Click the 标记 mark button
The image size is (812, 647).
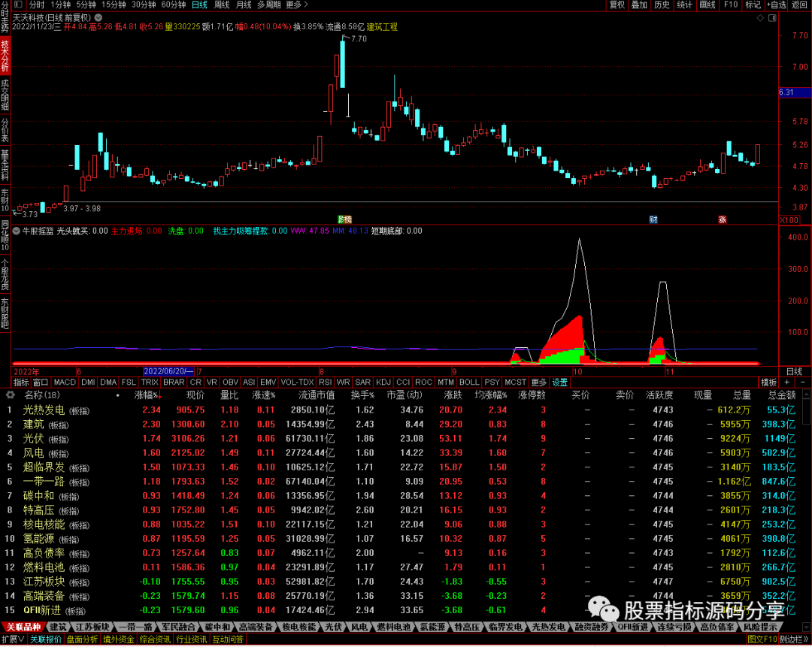pos(753,5)
